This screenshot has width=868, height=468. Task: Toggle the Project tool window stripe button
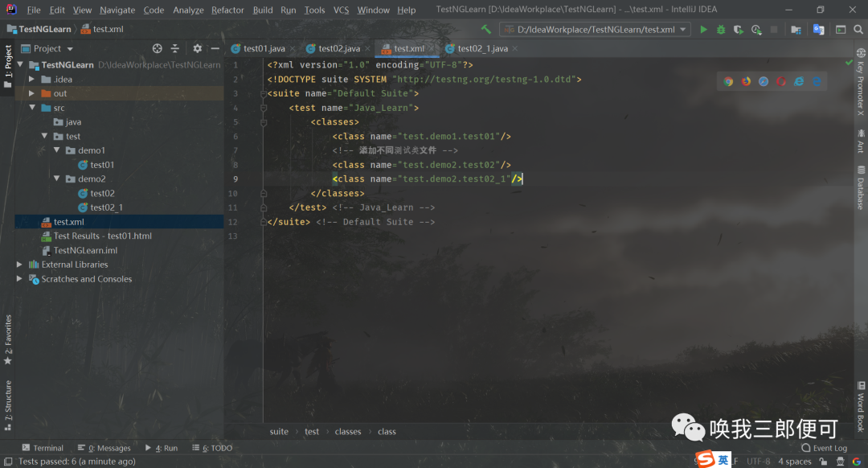pos(7,68)
